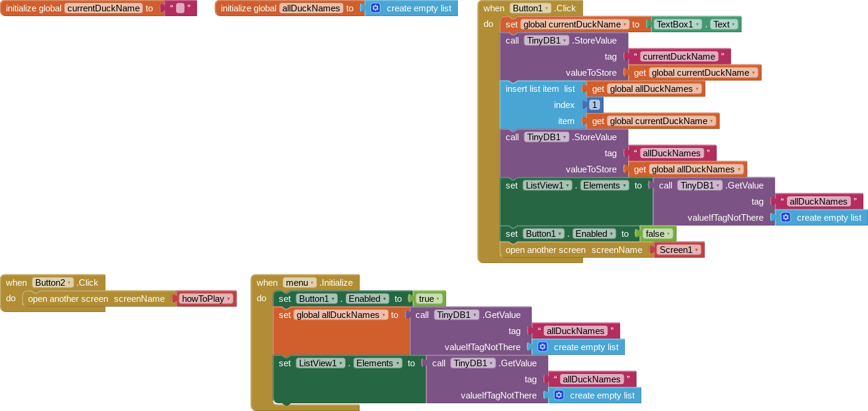Open Button1 dropdown in set Enabled to true
This screenshot has height=411, width=868.
point(317,299)
